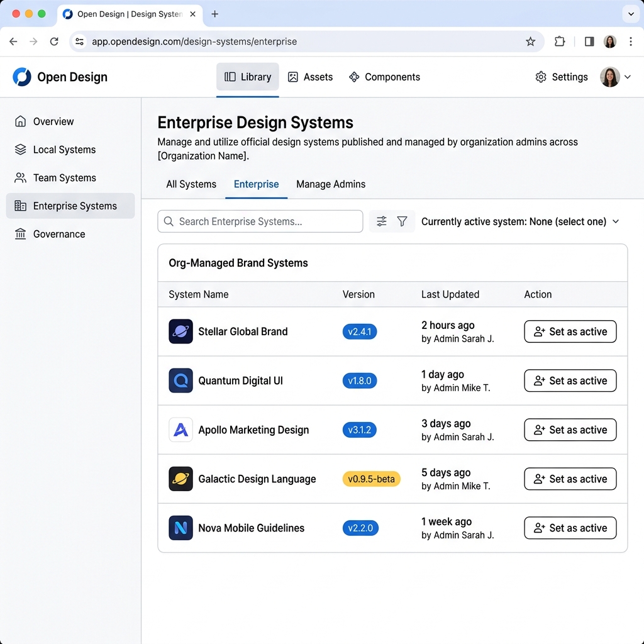The height and width of the screenshot is (644, 644).
Task: Click the '1 week ago' timestamp
Action: (447, 521)
